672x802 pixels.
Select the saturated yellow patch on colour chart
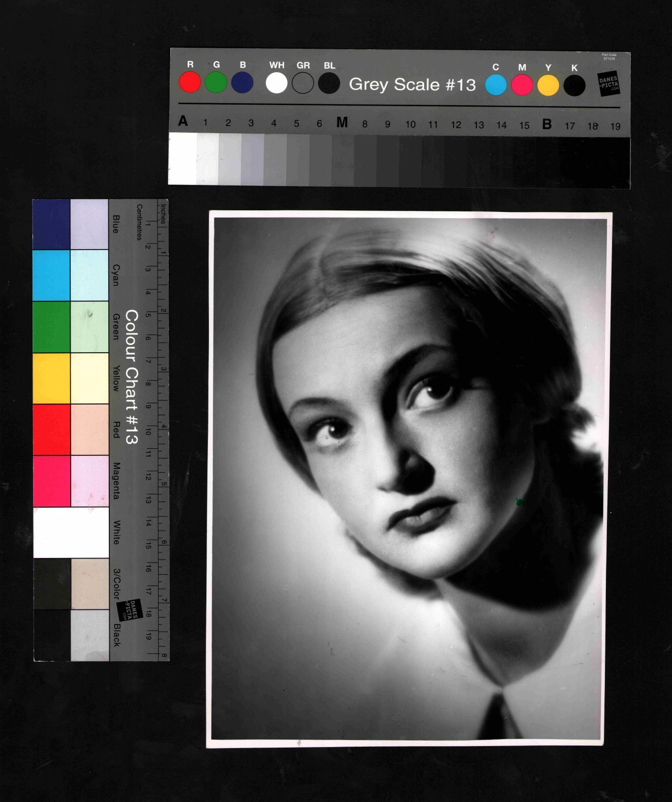click(51, 378)
